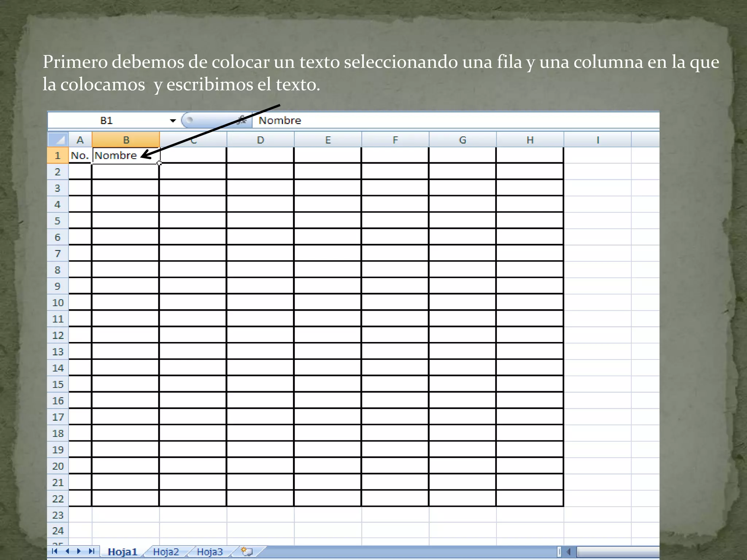
Task: Select column G header
Action: pos(462,140)
